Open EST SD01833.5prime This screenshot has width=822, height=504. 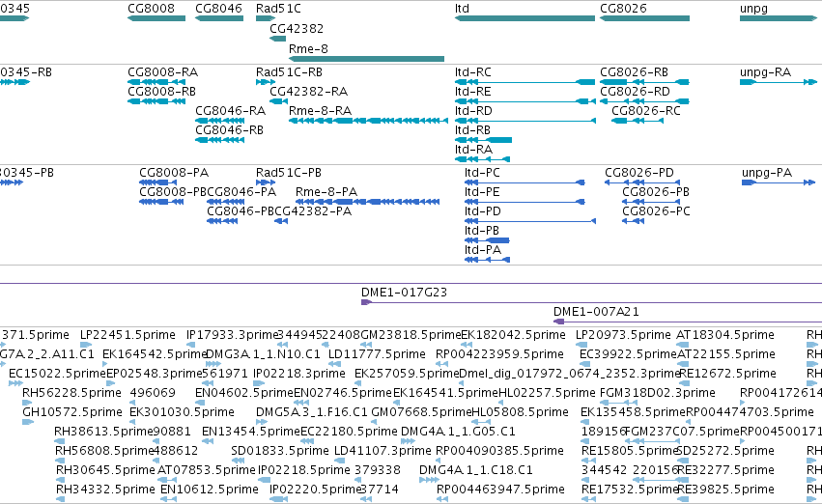coord(279,451)
